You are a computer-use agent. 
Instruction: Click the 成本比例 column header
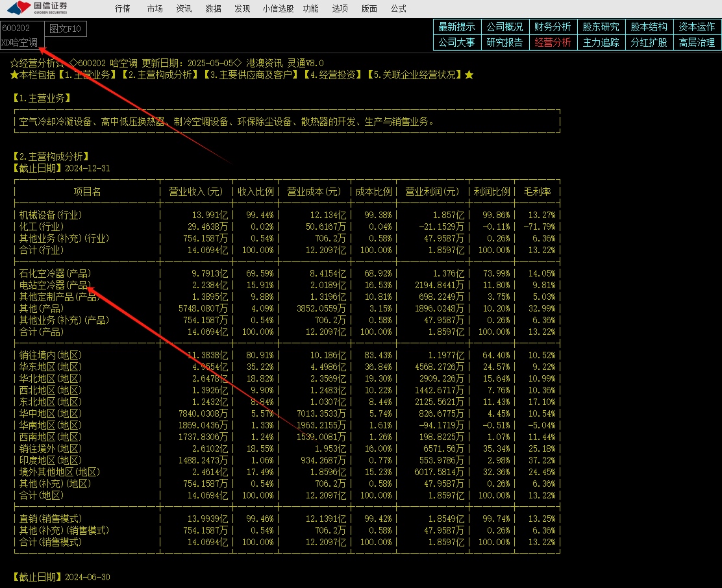coord(373,191)
